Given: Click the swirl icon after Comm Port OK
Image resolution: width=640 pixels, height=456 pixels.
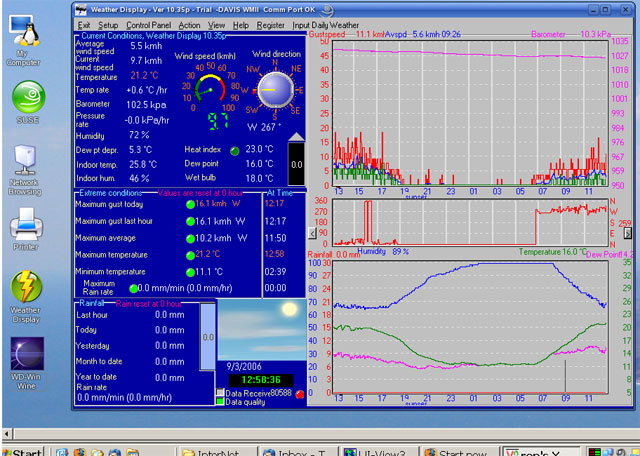Looking at the screenshot, I should pos(326,10).
